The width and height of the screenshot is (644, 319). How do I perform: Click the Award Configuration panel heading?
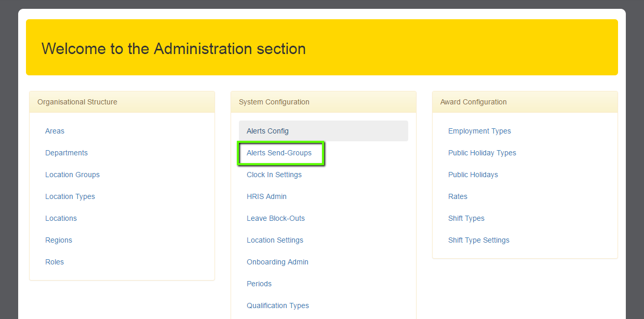click(525, 102)
